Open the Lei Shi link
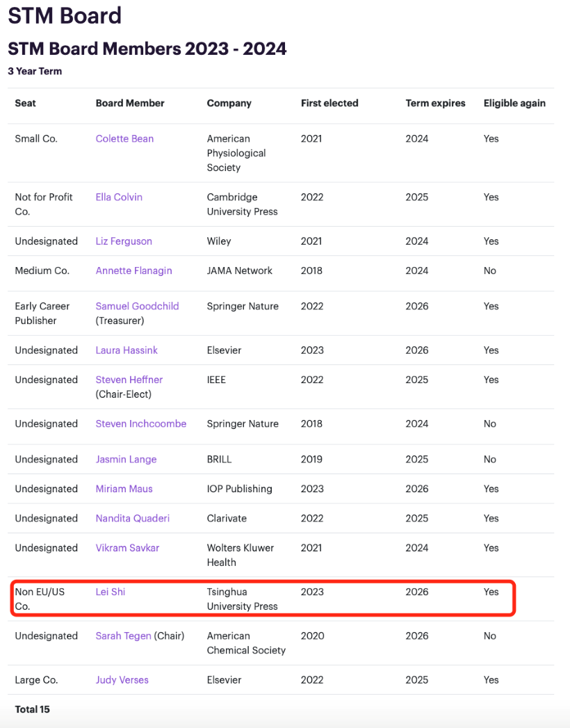Image resolution: width=570 pixels, height=728 pixels. [111, 592]
